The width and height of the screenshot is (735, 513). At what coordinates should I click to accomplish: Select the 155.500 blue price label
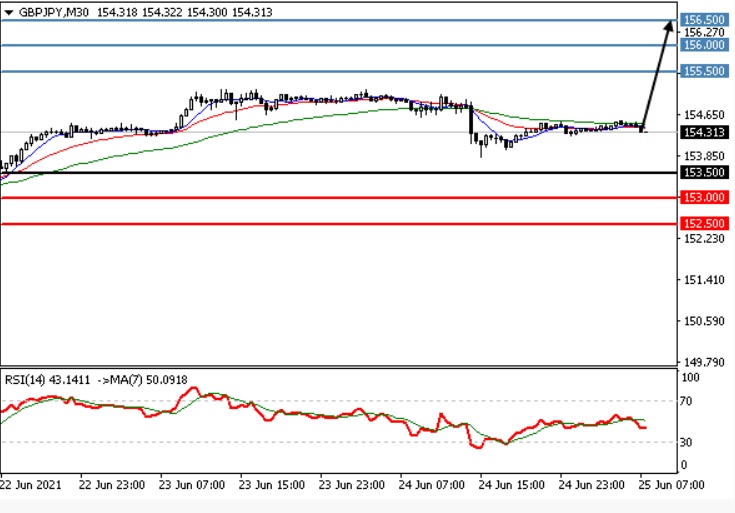pyautogui.click(x=704, y=71)
